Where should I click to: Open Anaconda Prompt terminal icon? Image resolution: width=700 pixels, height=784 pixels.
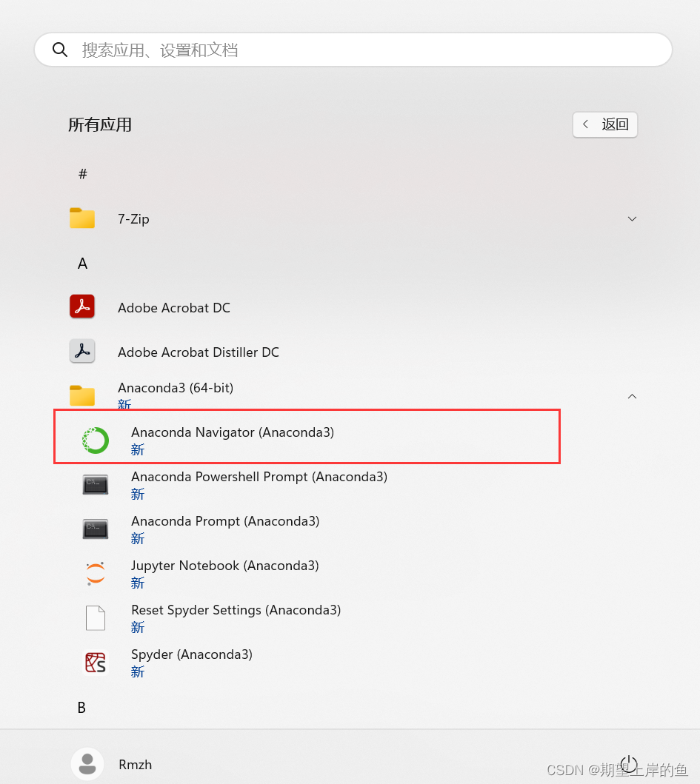[x=95, y=529]
